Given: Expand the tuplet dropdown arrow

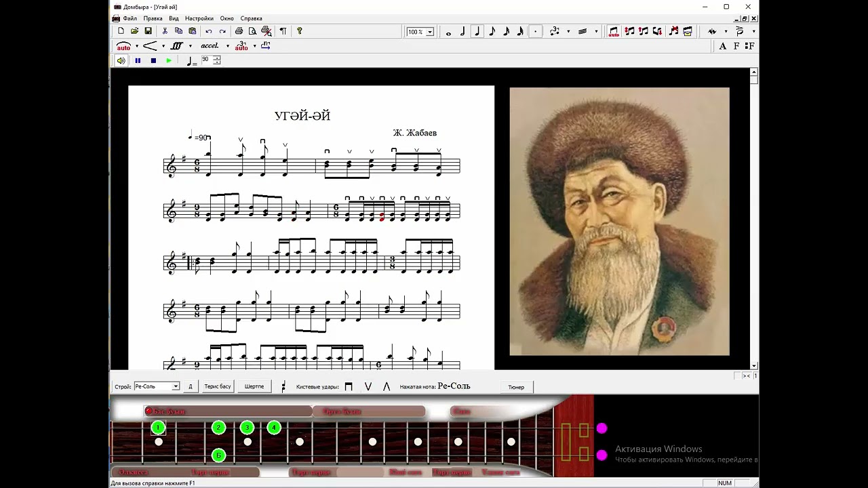Looking at the screenshot, I should (568, 32).
